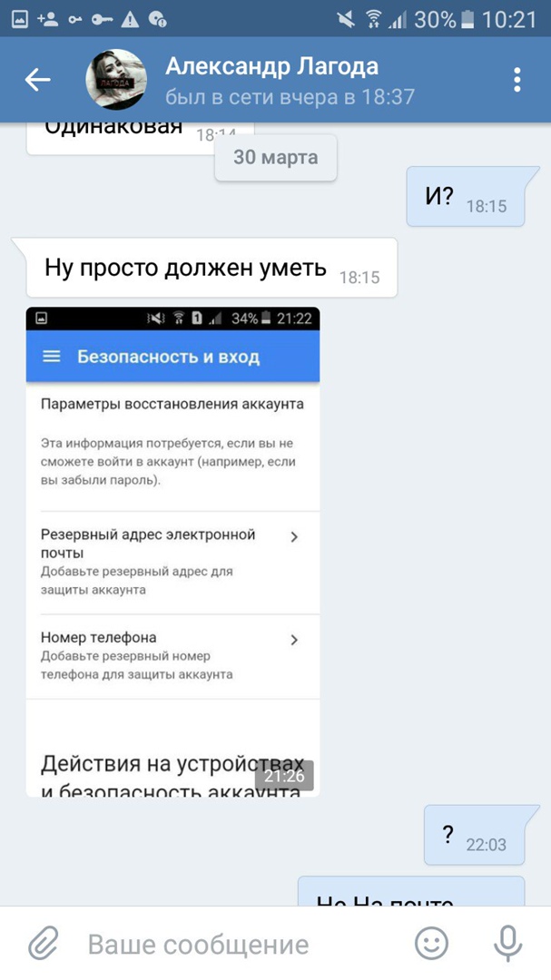Open the three-dot overflow menu
Screen dimensions: 551x980
[x=517, y=80]
